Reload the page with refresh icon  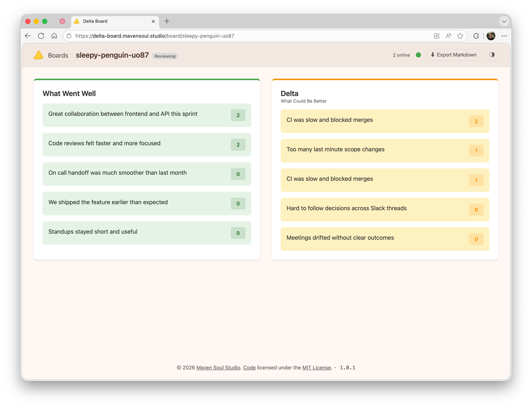(x=41, y=36)
